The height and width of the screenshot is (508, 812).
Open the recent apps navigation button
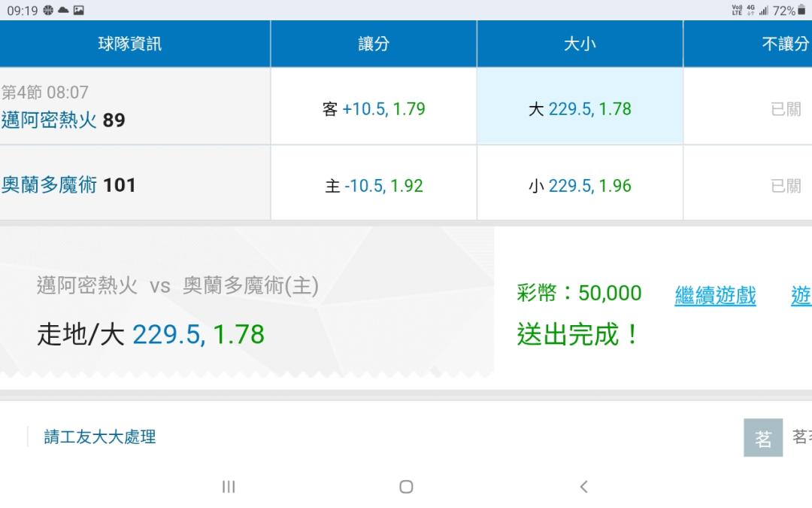click(x=229, y=487)
